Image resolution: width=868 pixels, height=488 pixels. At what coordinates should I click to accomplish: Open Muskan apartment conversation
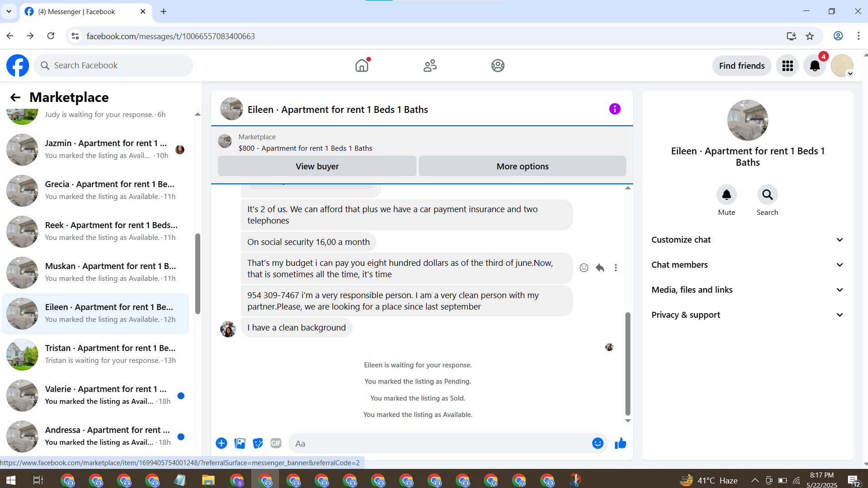[96, 272]
